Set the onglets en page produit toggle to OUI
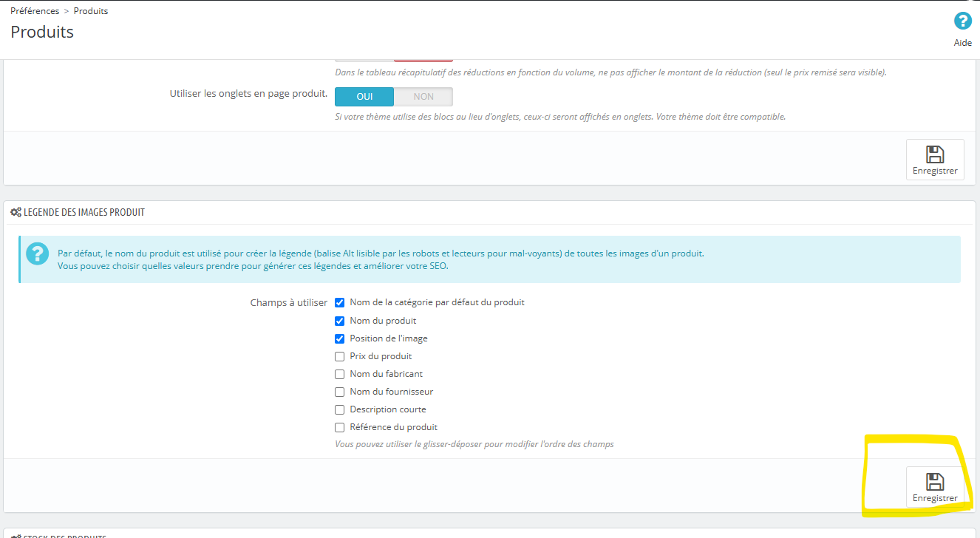This screenshot has height=538, width=980. point(364,97)
